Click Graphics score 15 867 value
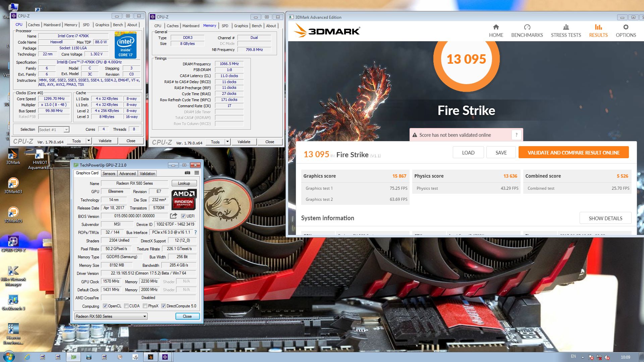The width and height of the screenshot is (644, 362). pos(399,176)
